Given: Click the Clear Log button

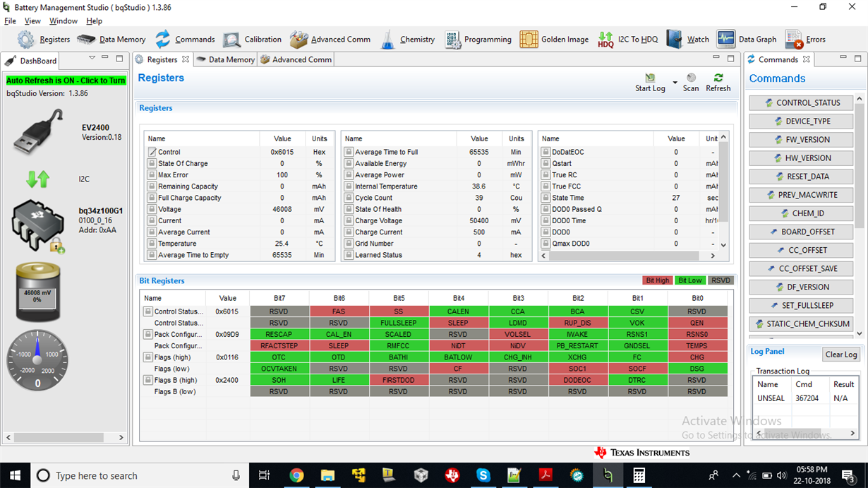Looking at the screenshot, I should coord(841,355).
